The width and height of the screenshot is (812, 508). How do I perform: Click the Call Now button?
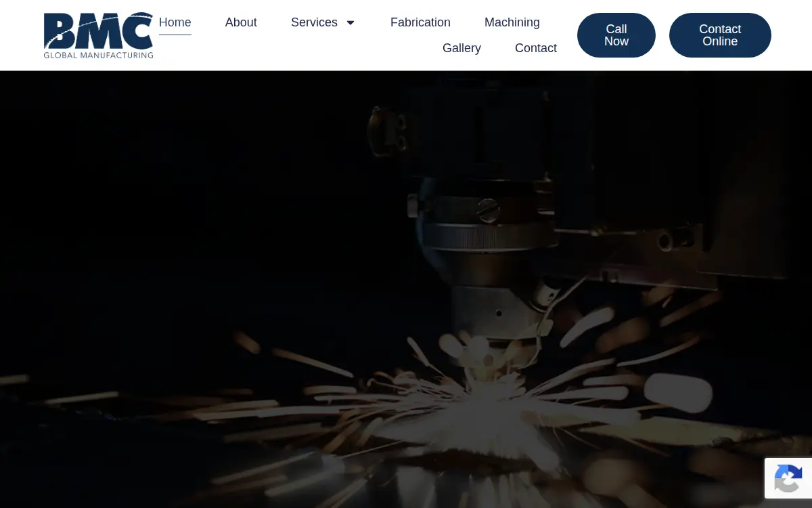(x=616, y=35)
